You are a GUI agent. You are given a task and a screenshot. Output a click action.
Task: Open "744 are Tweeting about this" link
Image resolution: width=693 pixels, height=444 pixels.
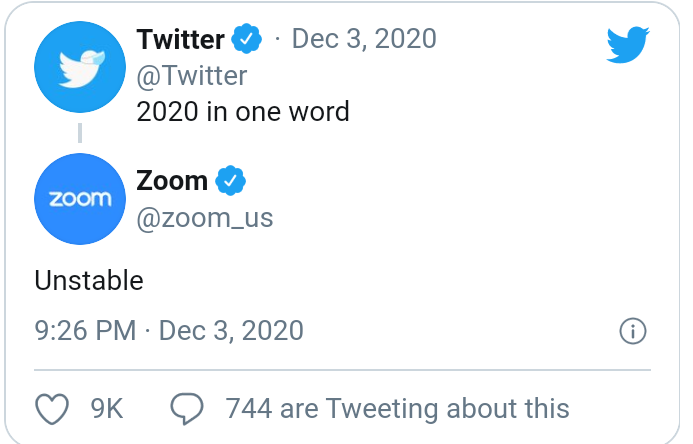[x=397, y=409]
